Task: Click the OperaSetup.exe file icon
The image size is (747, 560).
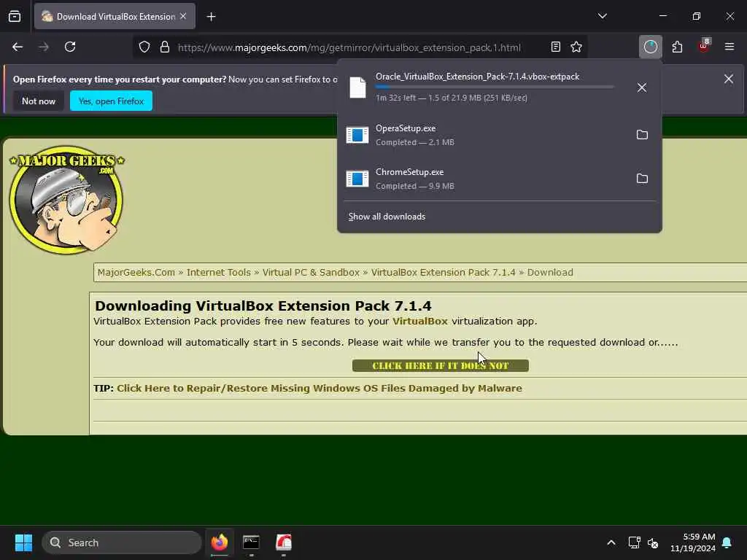Action: 357,135
